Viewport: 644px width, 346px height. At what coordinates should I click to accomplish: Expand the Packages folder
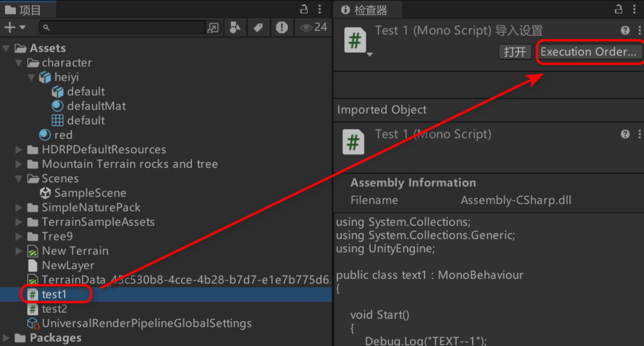click(x=6, y=338)
